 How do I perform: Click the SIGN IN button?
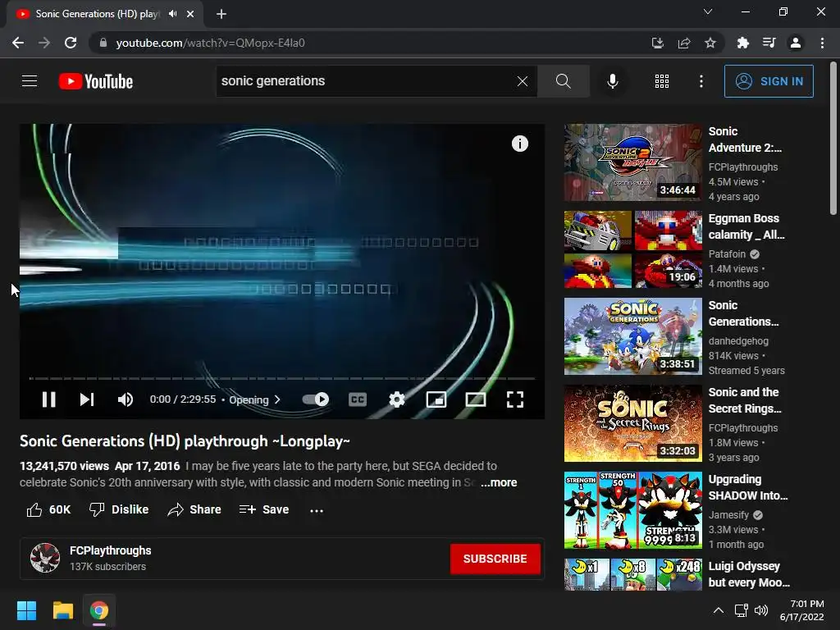769,81
